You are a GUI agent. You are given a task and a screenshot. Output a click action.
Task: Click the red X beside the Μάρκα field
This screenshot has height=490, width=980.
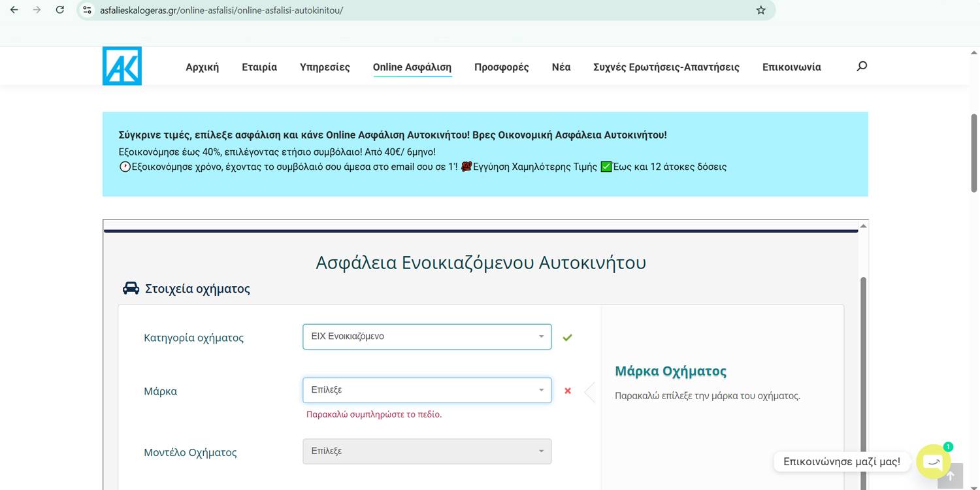pyautogui.click(x=567, y=391)
